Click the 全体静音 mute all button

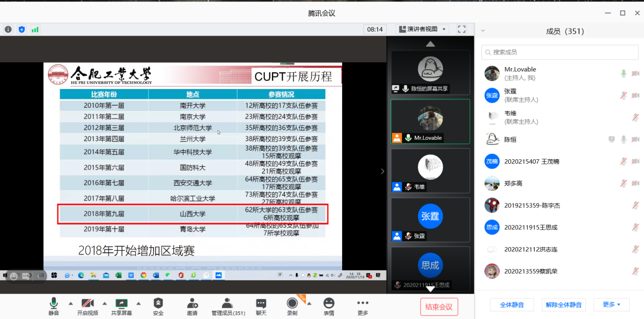[511, 305]
